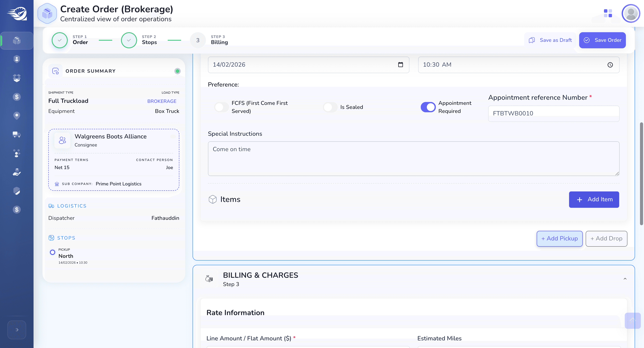
Task: Click the clock icon in time field
Action: [610, 65]
